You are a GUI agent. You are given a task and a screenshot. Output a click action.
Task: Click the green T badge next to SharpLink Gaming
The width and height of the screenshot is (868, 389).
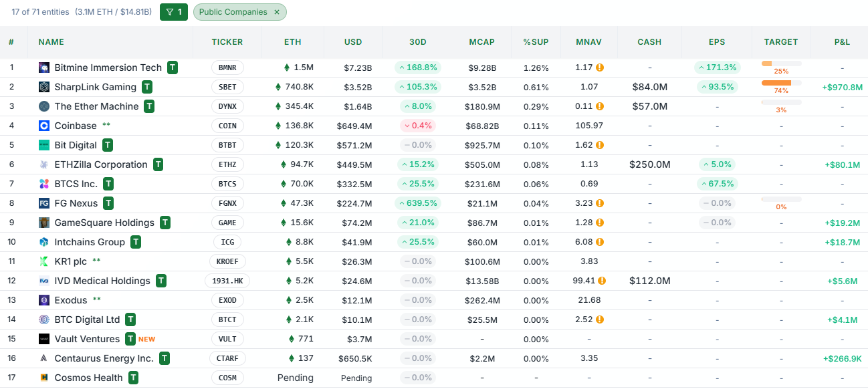coord(147,87)
